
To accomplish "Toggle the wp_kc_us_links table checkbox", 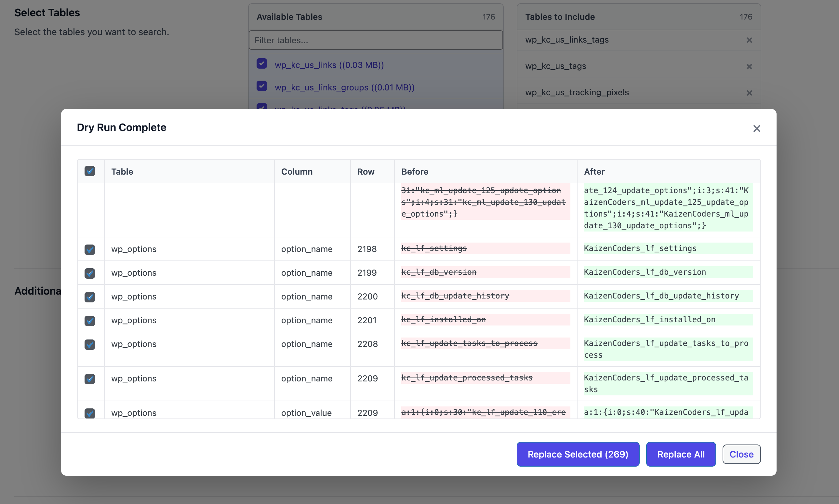I will [261, 63].
